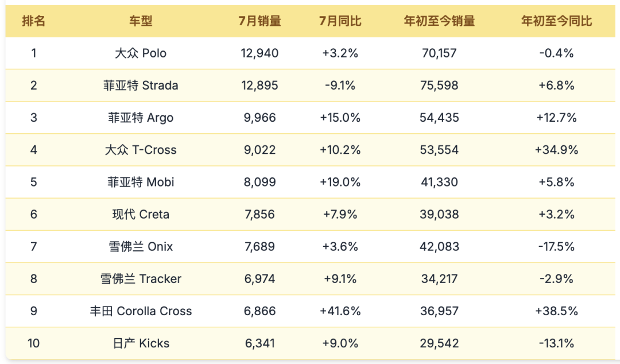Click the 现代 Creta model name

(141, 214)
